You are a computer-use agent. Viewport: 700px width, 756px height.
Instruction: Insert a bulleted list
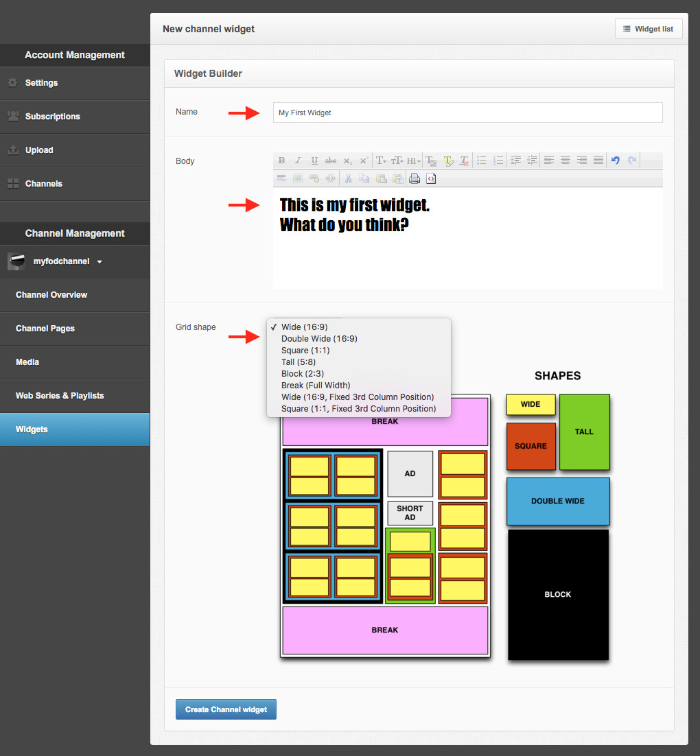click(x=482, y=161)
